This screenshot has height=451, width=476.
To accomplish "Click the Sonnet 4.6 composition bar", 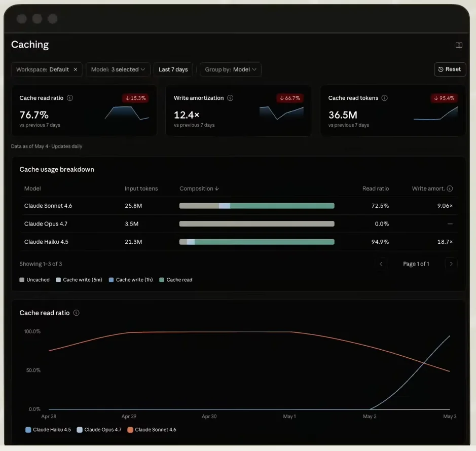I will coord(257,206).
